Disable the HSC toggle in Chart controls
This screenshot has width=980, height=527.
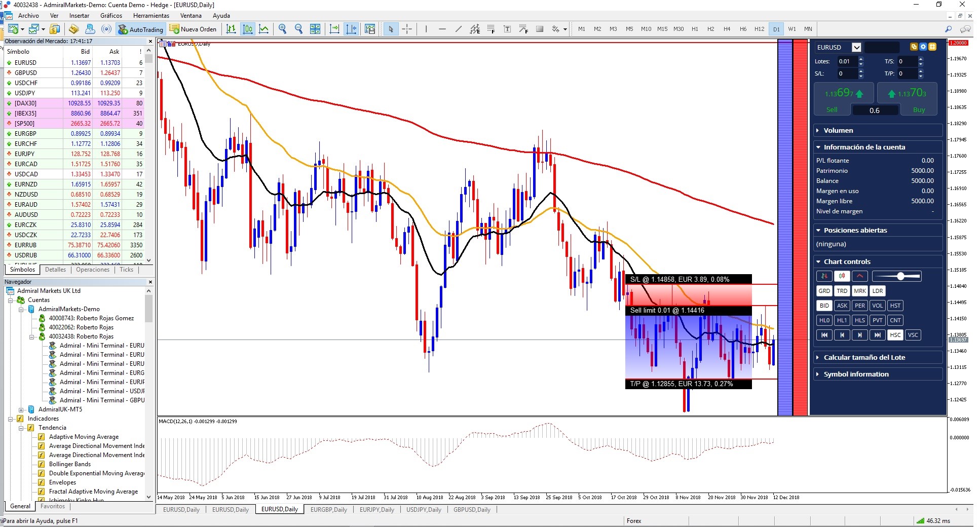click(x=895, y=335)
